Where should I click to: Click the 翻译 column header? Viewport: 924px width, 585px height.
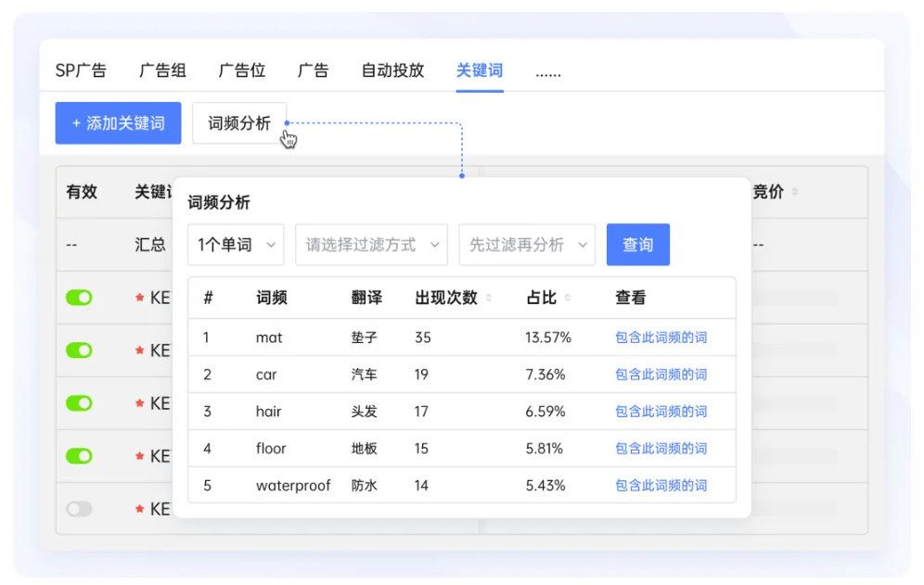[366, 299]
